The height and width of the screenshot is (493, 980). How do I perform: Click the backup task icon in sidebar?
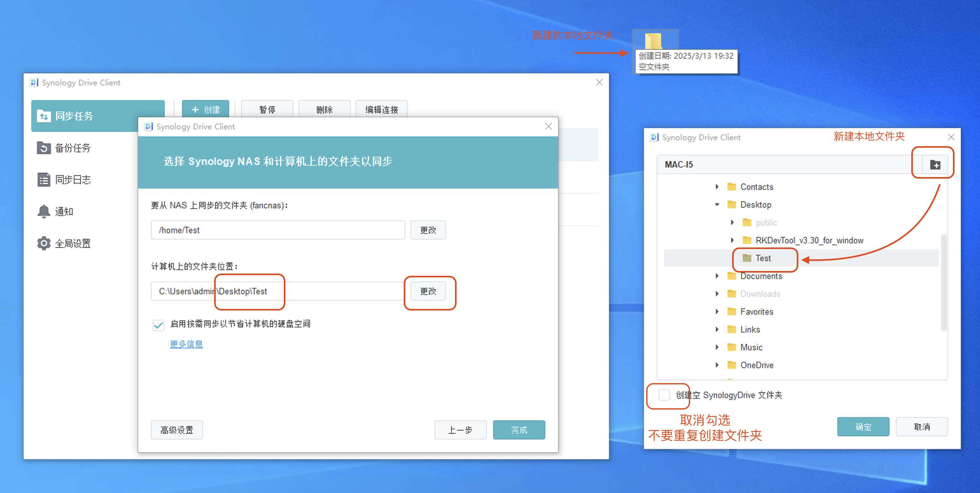44,148
